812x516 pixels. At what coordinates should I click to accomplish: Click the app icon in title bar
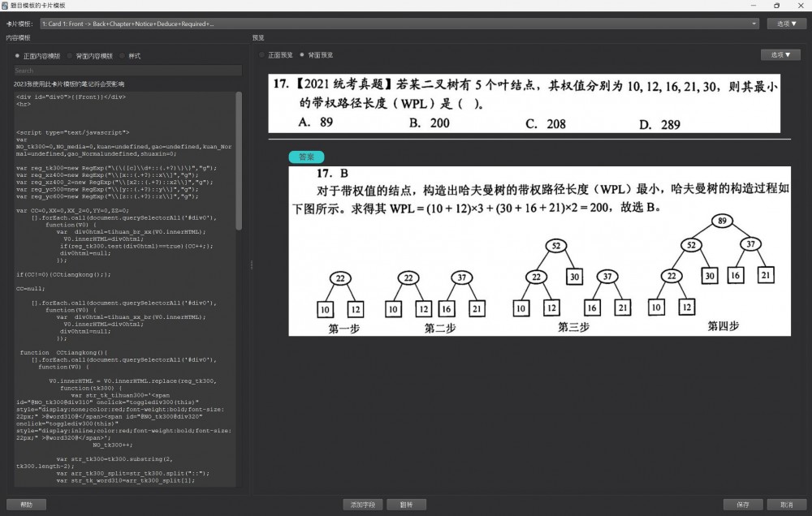5,5
